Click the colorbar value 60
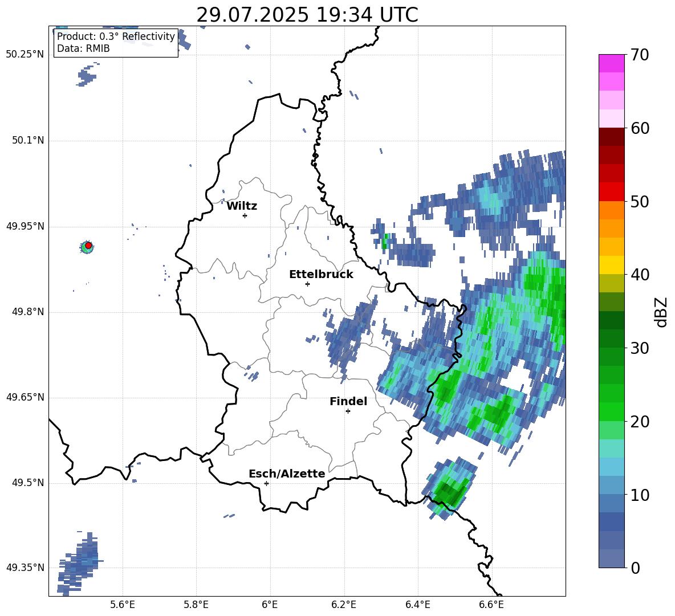The height and width of the screenshot is (616, 675). click(640, 128)
